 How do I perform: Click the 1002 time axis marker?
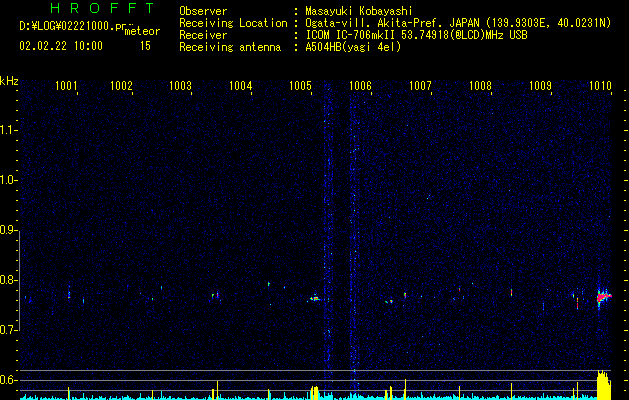pyautogui.click(x=121, y=86)
